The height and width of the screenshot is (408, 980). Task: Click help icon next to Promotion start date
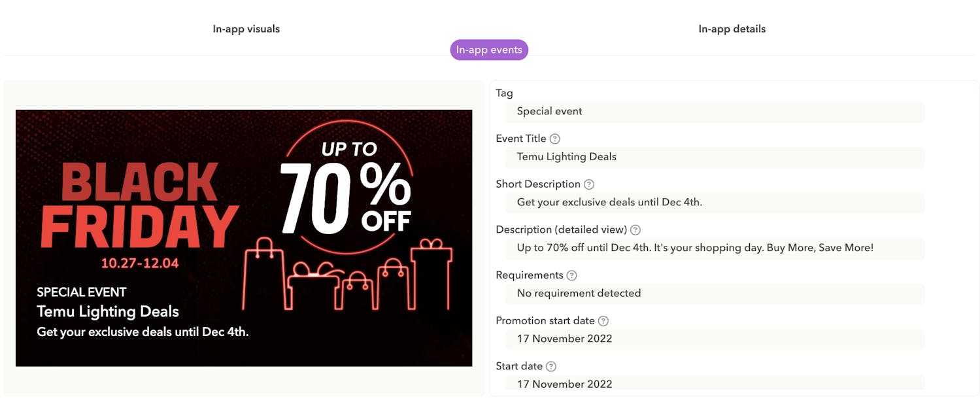(603, 321)
